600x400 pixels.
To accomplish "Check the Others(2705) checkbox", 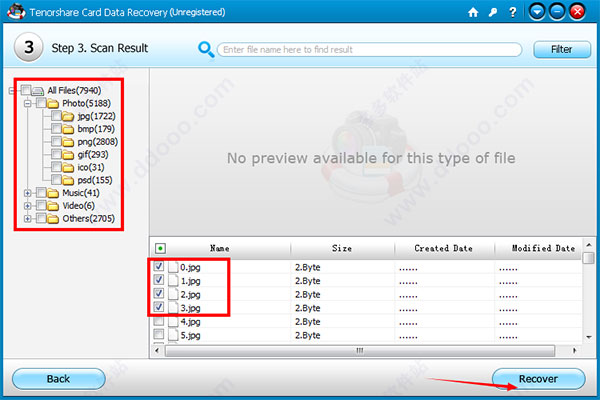I will [41, 218].
